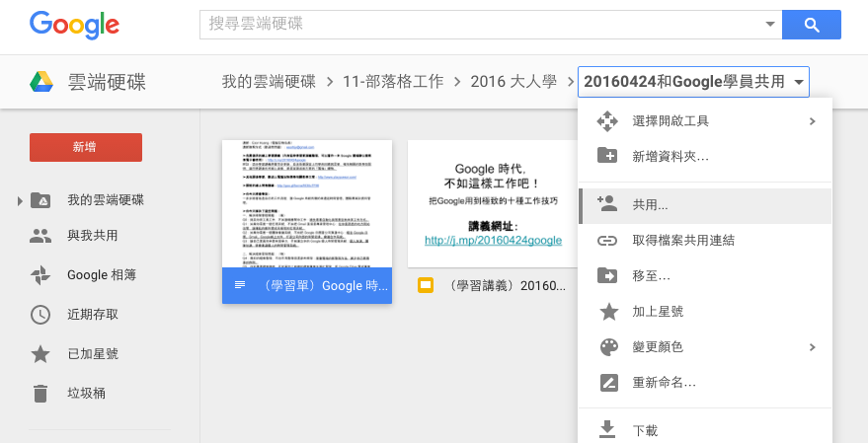Select the 學習單 document thumbnail preview
The height and width of the screenshot is (443, 868).
point(307,204)
